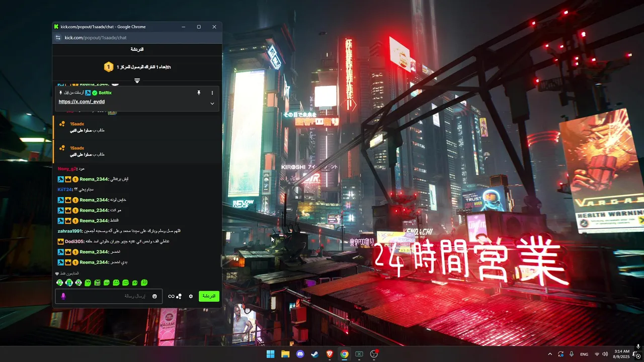Click the sync status tray icon
Image resolution: width=644 pixels, height=362 pixels.
tap(561, 354)
